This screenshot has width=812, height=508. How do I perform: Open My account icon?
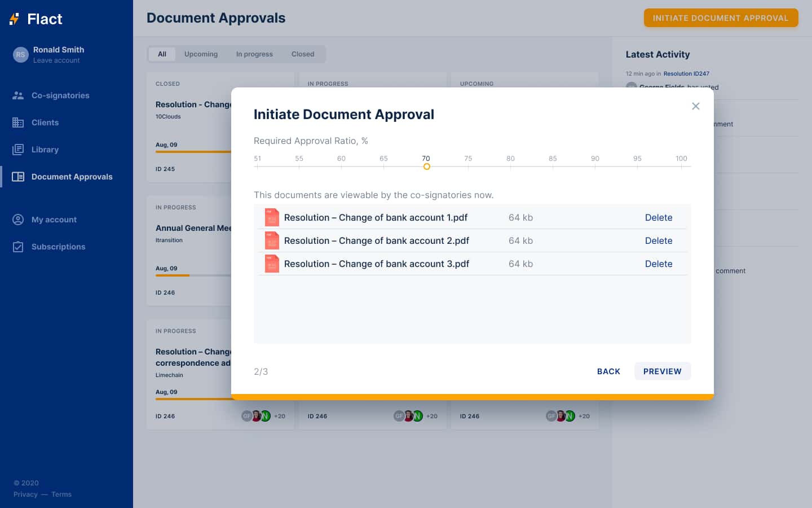[18, 220]
